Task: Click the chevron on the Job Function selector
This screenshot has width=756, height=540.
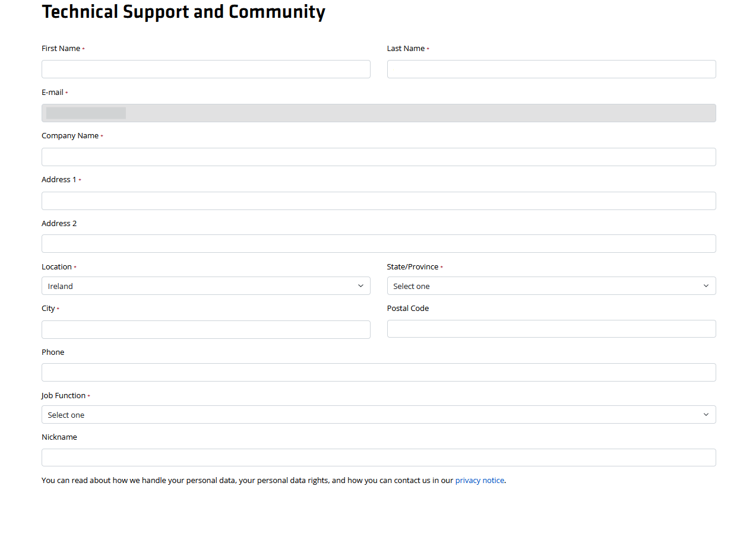Action: click(x=706, y=414)
